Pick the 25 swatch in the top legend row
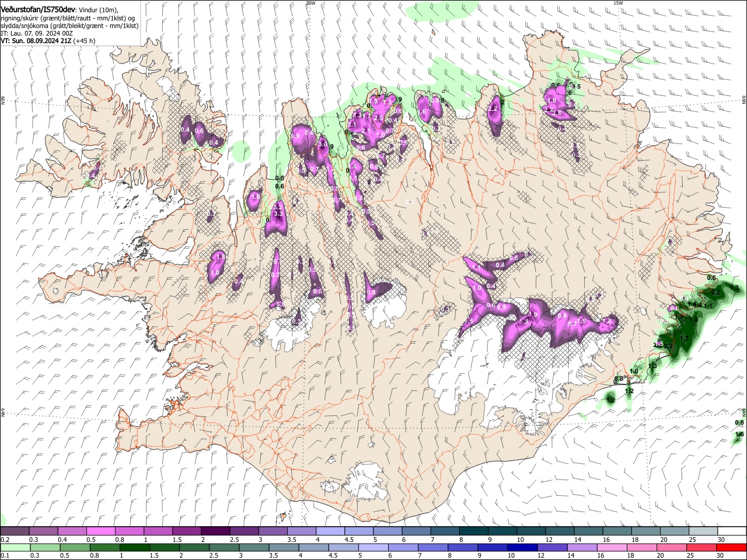This screenshot has height=560, width=747. click(x=703, y=531)
